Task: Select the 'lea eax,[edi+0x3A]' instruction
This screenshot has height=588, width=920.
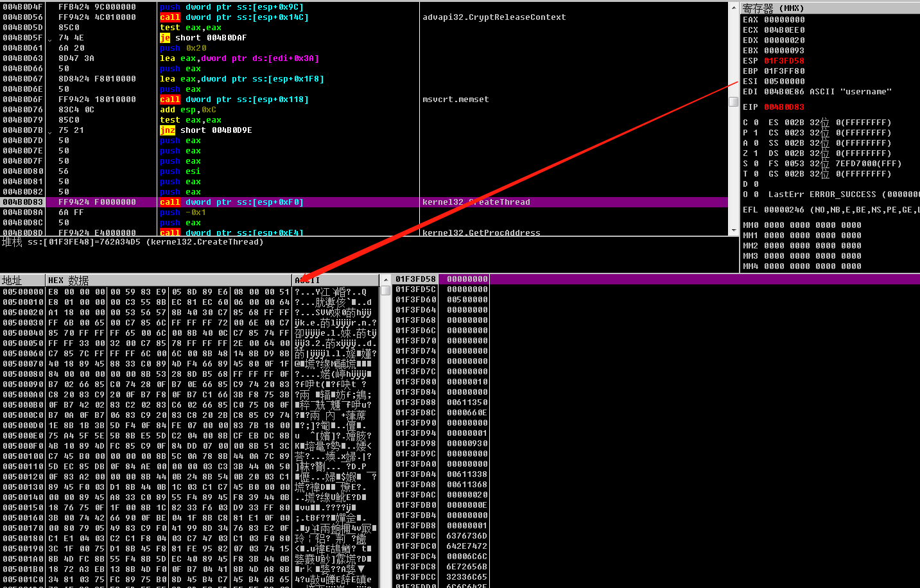Action: pyautogui.click(x=239, y=58)
